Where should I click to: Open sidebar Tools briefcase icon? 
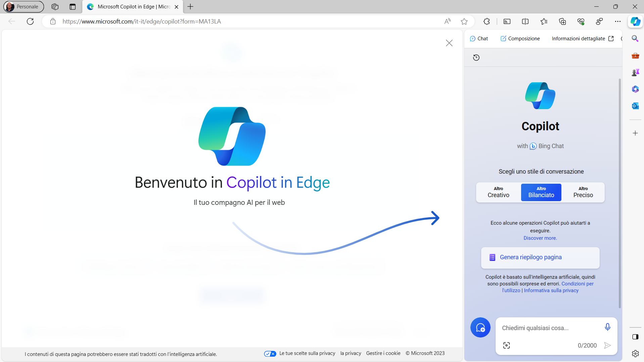coord(635,56)
